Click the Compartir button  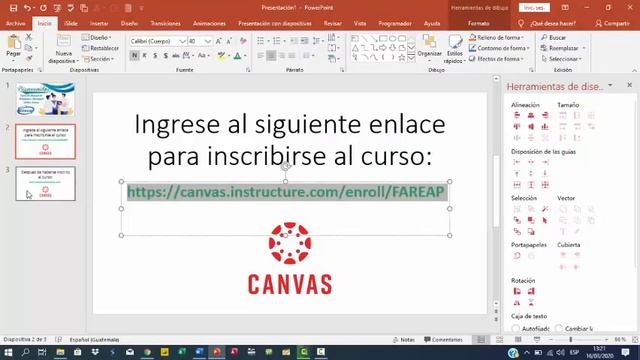point(612,23)
